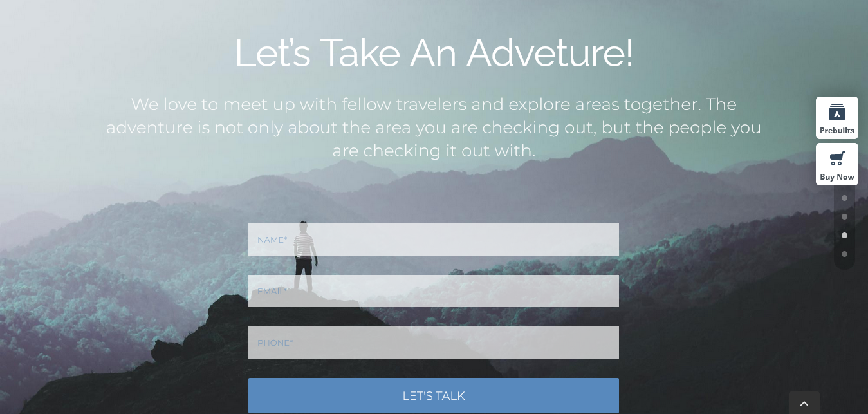Submit the form with LET'S TALK
This screenshot has height=414, width=868.
[x=433, y=395]
